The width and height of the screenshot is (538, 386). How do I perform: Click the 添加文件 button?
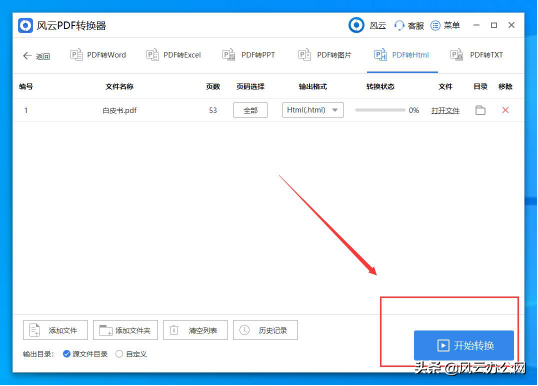[55, 330]
